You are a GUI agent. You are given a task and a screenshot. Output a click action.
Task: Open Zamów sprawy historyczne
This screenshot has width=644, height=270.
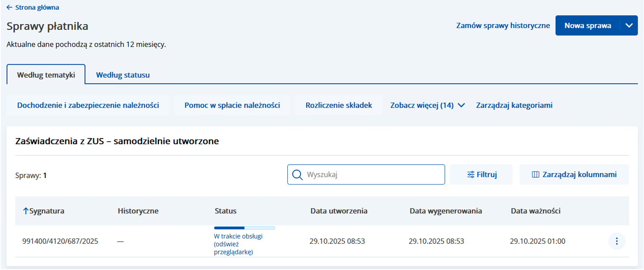click(503, 26)
